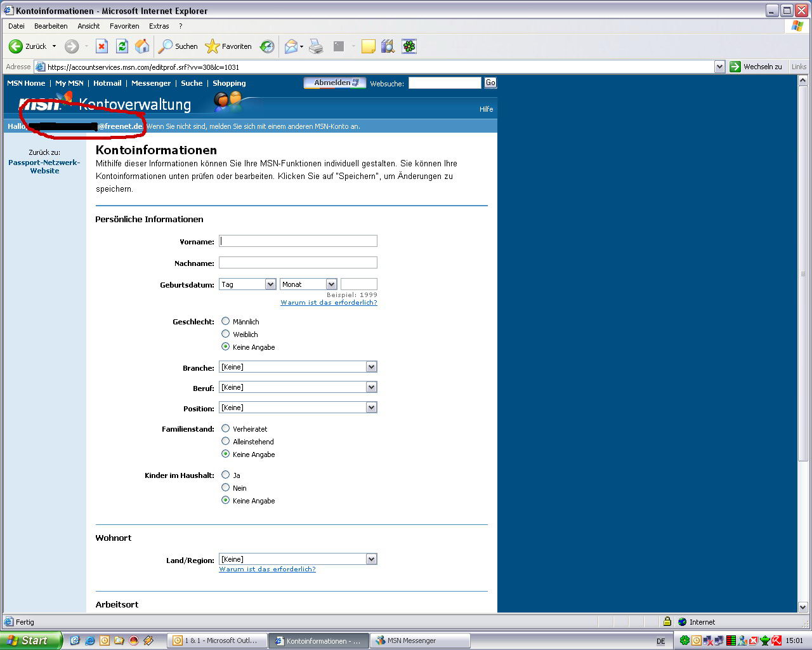The height and width of the screenshot is (650, 812).
Task: Select the Verheiratet radio button
Action: (x=225, y=428)
